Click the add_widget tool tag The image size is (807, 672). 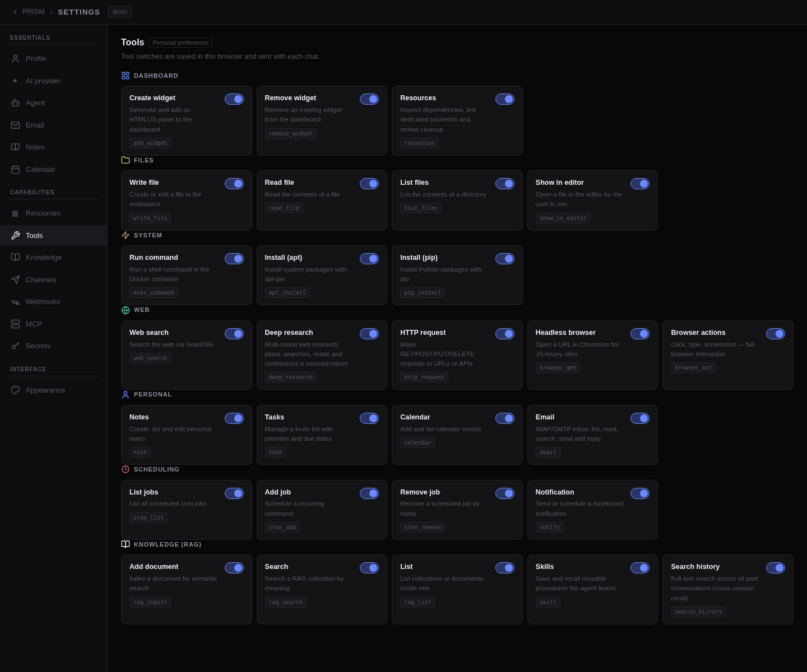pos(150,143)
